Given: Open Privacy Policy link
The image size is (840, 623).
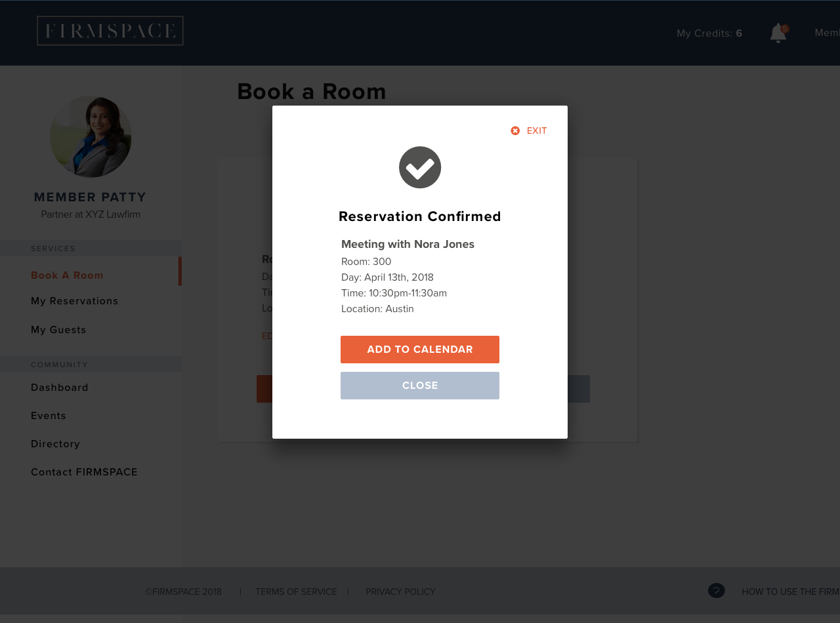Looking at the screenshot, I should pyautogui.click(x=400, y=592).
